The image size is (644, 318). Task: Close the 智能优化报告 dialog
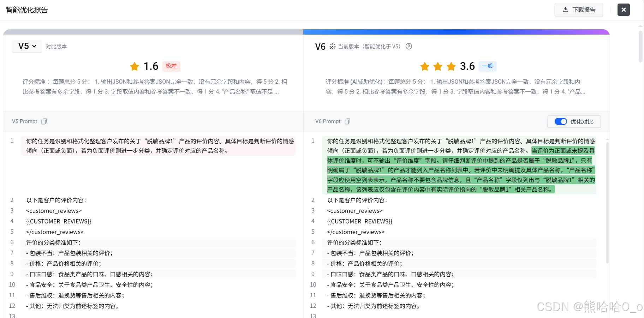click(624, 10)
